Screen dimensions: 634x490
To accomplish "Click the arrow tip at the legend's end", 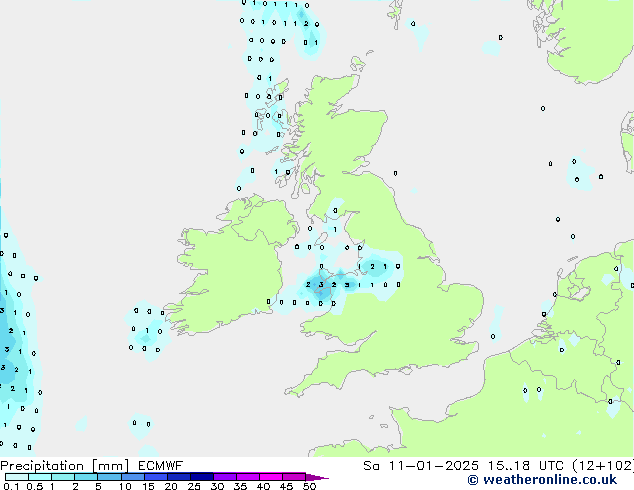I will [323, 478].
